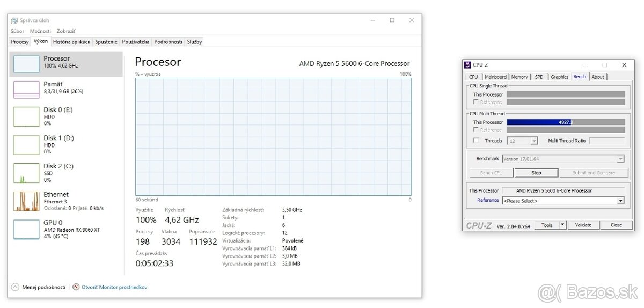
Task: Click the Task Manager title bar icon
Action: point(14,20)
